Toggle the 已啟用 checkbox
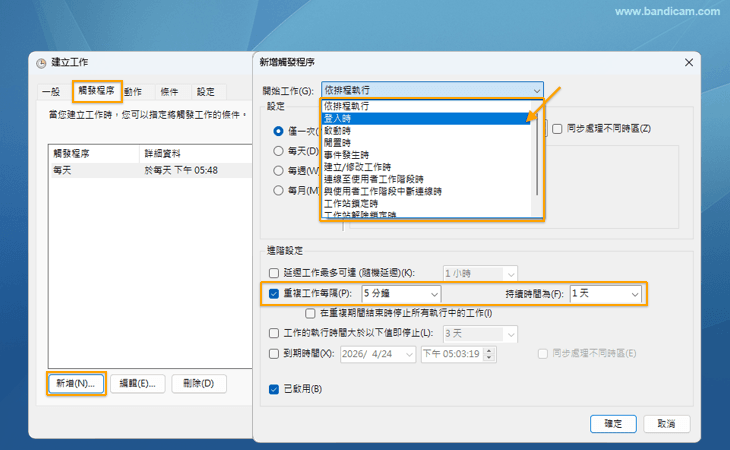The image size is (730, 450). [275, 389]
